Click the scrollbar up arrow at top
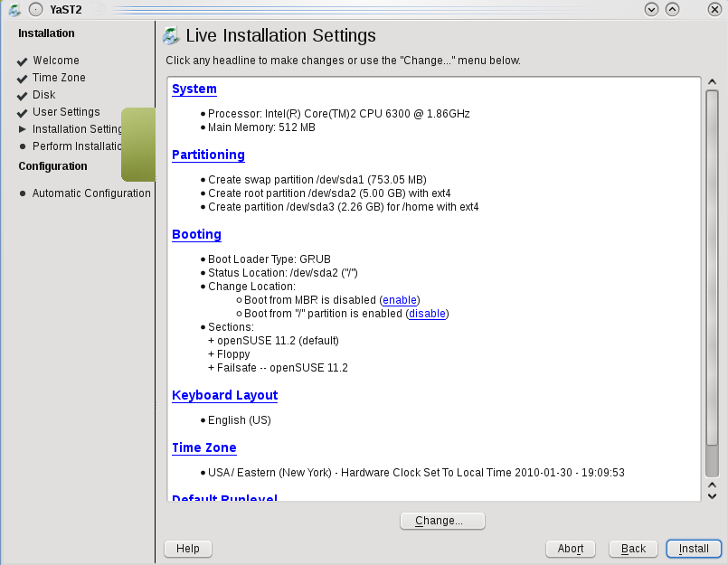Screen dimensions: 728x565 click(x=712, y=82)
